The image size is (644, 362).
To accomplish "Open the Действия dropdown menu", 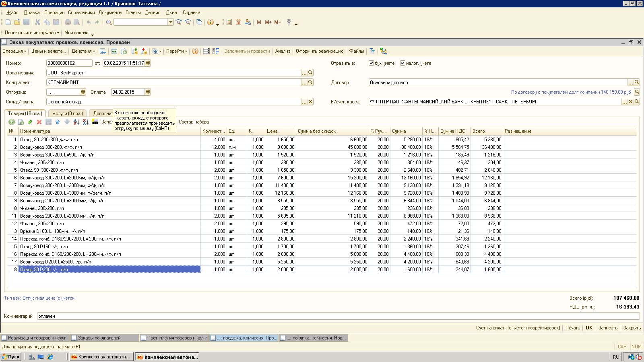I will click(83, 51).
